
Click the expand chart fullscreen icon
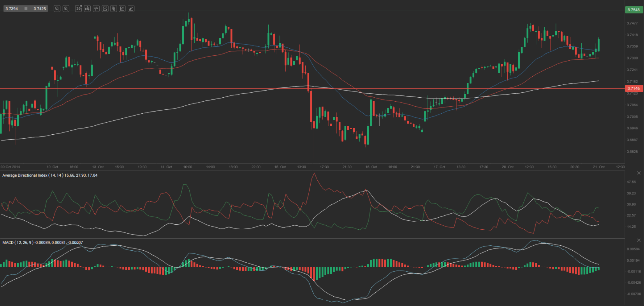105,9
